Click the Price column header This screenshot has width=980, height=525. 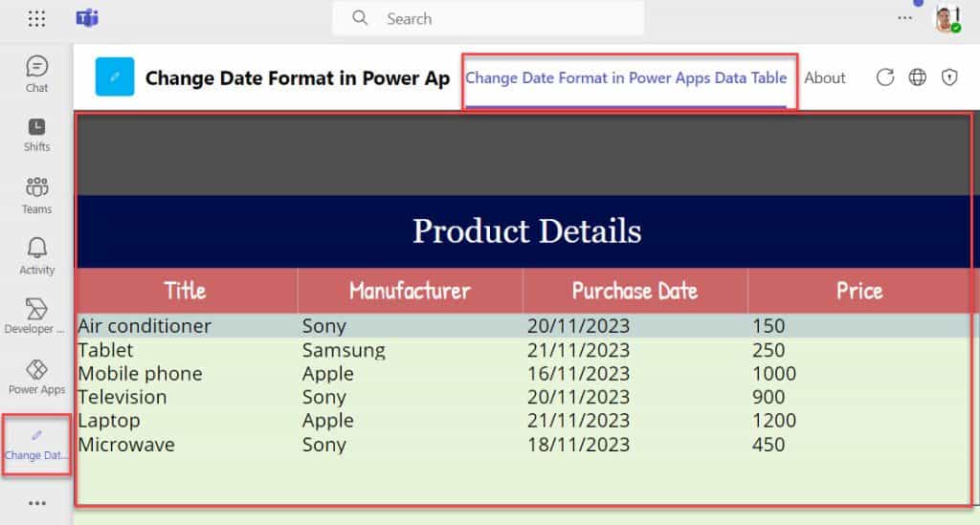coord(859,291)
